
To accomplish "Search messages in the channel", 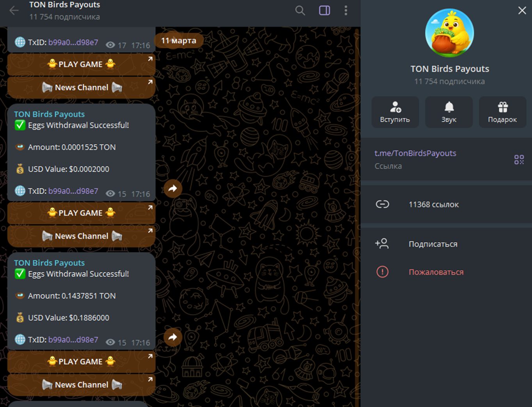I will pyautogui.click(x=300, y=11).
